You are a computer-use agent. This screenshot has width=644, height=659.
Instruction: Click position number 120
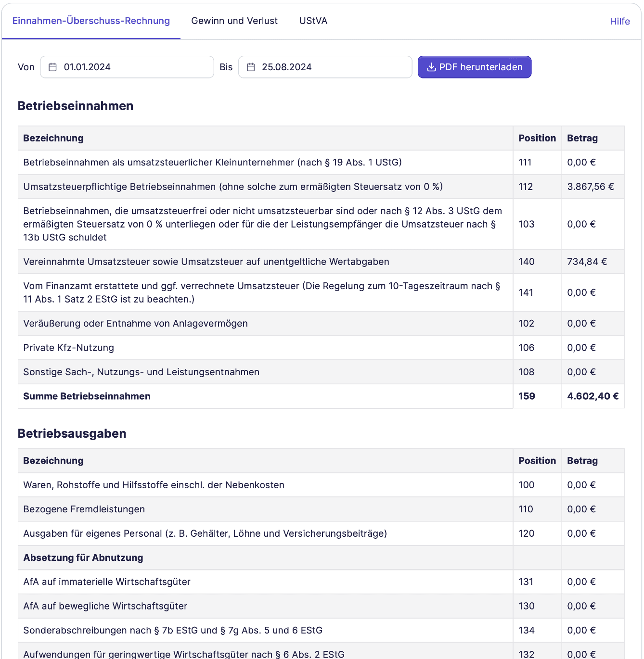click(527, 533)
